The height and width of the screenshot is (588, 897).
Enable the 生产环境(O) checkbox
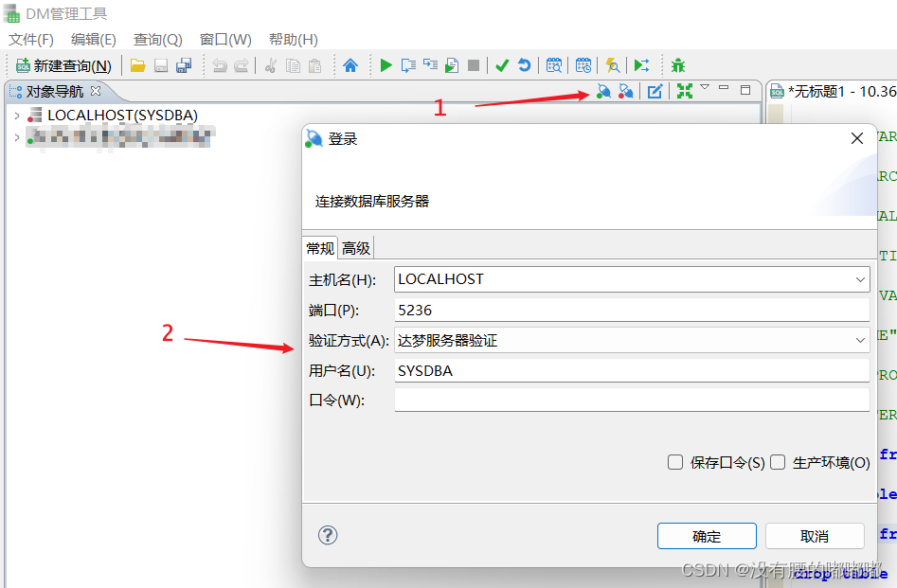coord(778,462)
